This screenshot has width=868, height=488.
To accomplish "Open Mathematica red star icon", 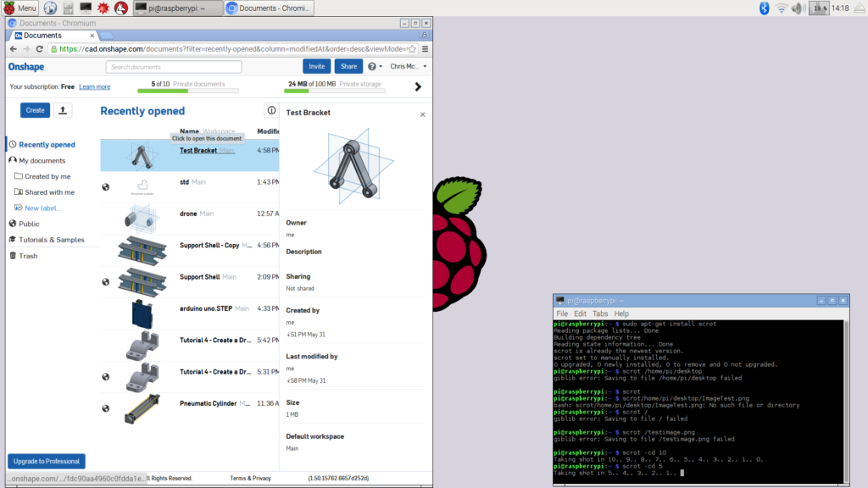I will 103,8.
